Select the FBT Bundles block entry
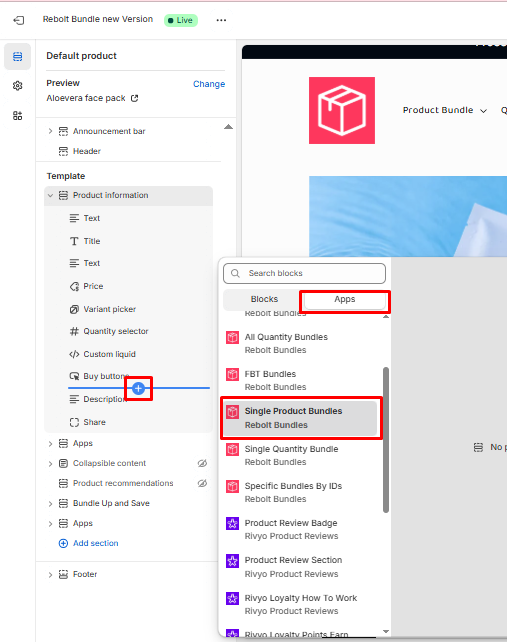This screenshot has height=642, width=507. click(x=300, y=380)
